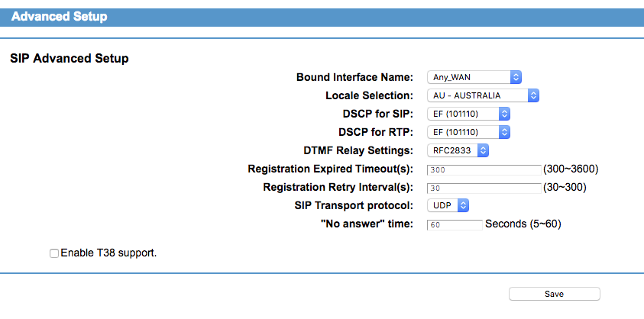
Task: Open the DSCP for RTP dropdown
Action: coord(467,132)
